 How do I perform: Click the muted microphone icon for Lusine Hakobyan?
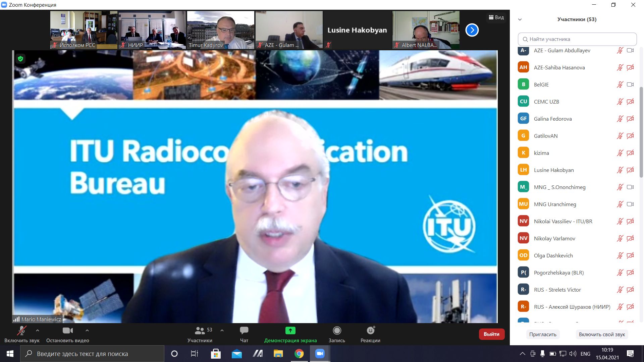tap(620, 170)
